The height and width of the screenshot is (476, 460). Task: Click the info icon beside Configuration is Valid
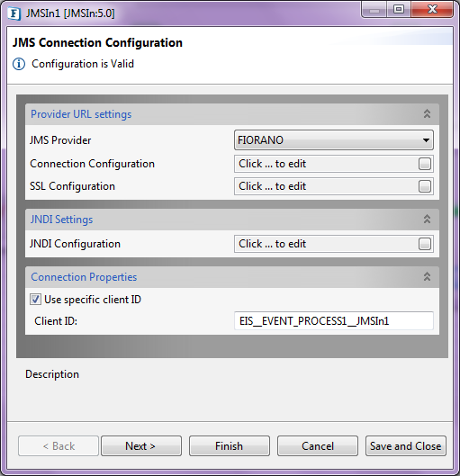pyautogui.click(x=19, y=64)
